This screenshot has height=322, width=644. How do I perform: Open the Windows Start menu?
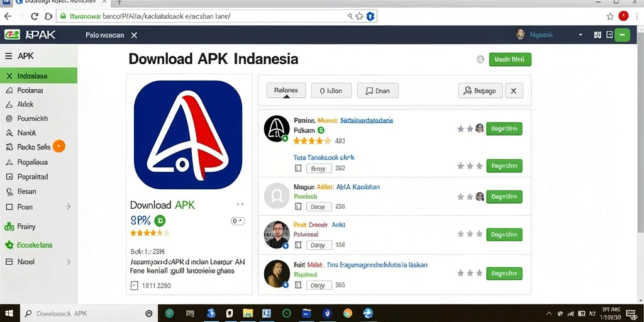[8, 313]
